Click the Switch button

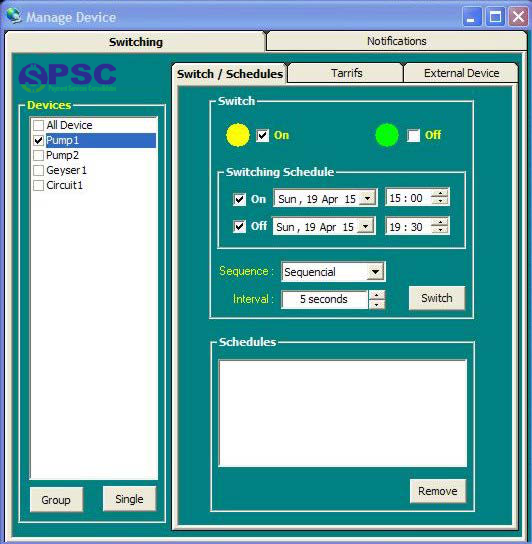437,298
